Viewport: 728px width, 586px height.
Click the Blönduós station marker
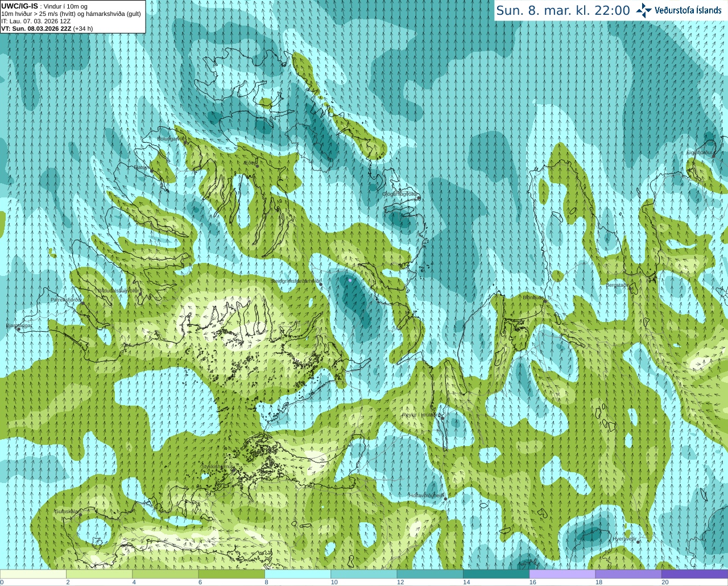click(544, 301)
